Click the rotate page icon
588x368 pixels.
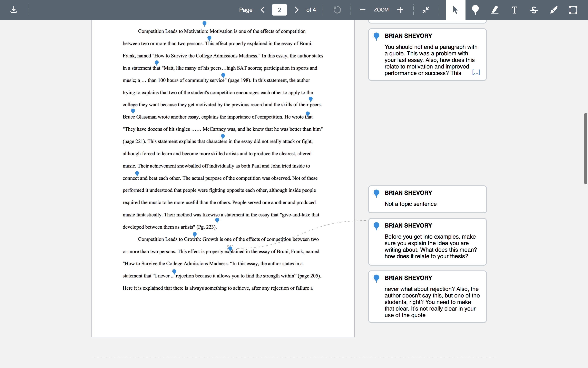(x=337, y=10)
